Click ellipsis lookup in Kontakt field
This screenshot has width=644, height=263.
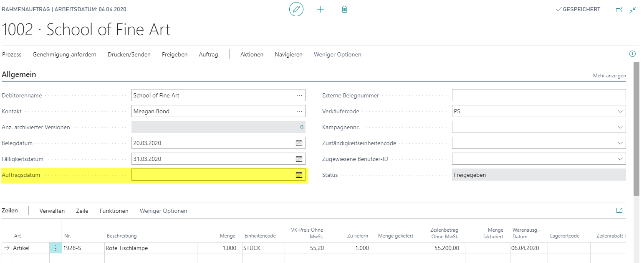pos(299,111)
